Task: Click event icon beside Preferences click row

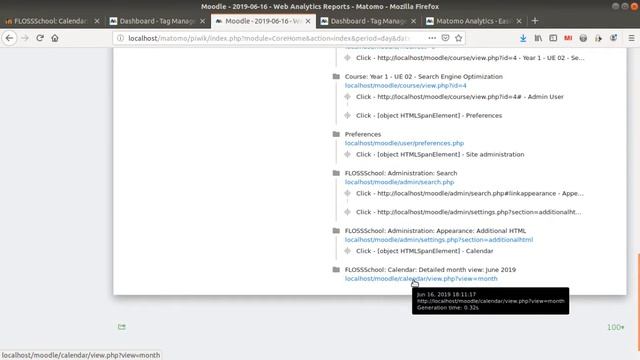Action: (x=347, y=116)
